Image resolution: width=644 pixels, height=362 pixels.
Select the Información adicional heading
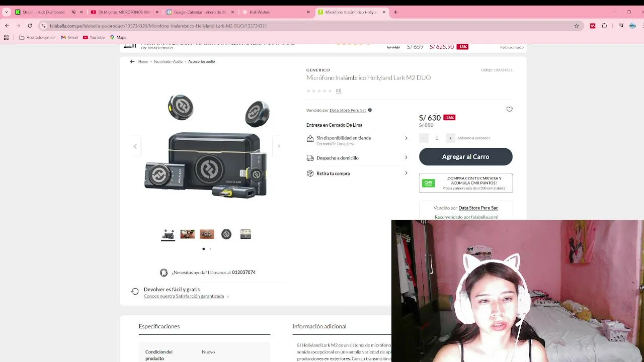[x=319, y=326]
